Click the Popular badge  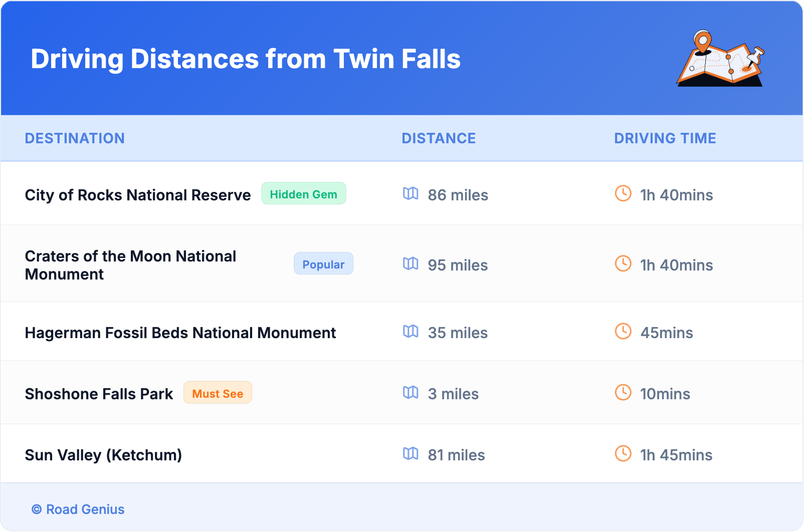tap(323, 264)
